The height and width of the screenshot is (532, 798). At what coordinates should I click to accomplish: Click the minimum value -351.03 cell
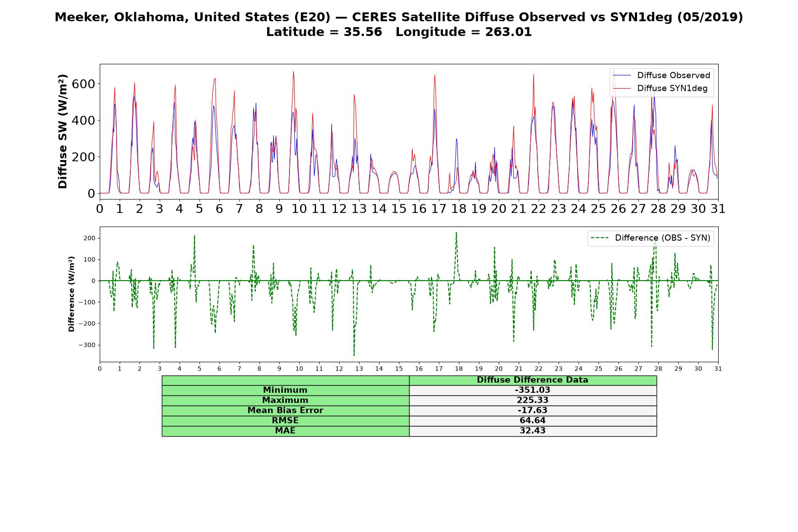coord(532,390)
